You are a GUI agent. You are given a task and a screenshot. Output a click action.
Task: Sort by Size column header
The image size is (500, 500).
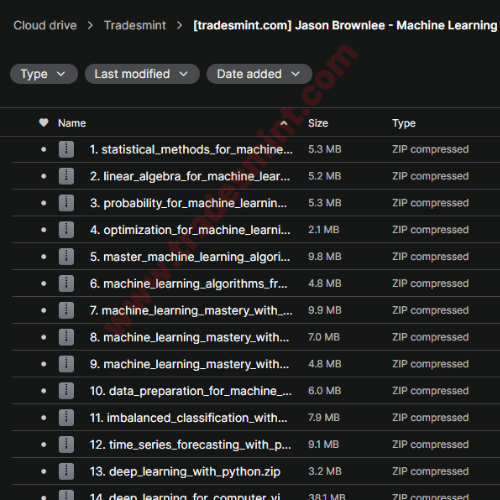click(x=318, y=123)
